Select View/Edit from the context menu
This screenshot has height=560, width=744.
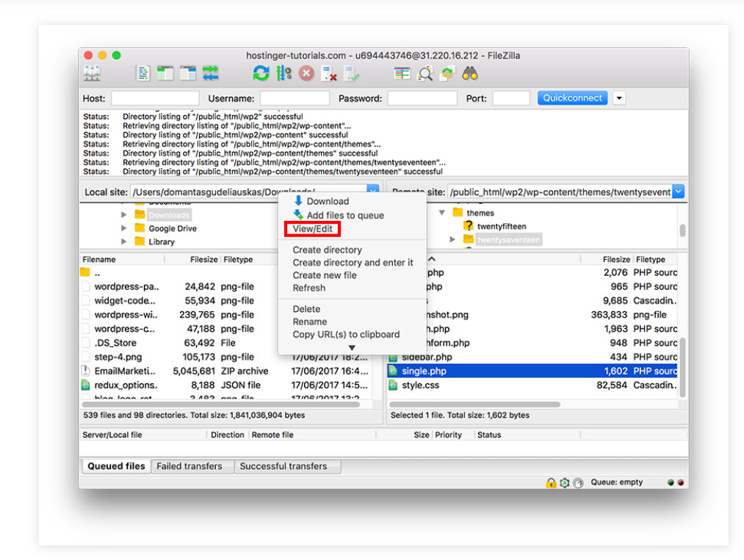click(x=312, y=228)
